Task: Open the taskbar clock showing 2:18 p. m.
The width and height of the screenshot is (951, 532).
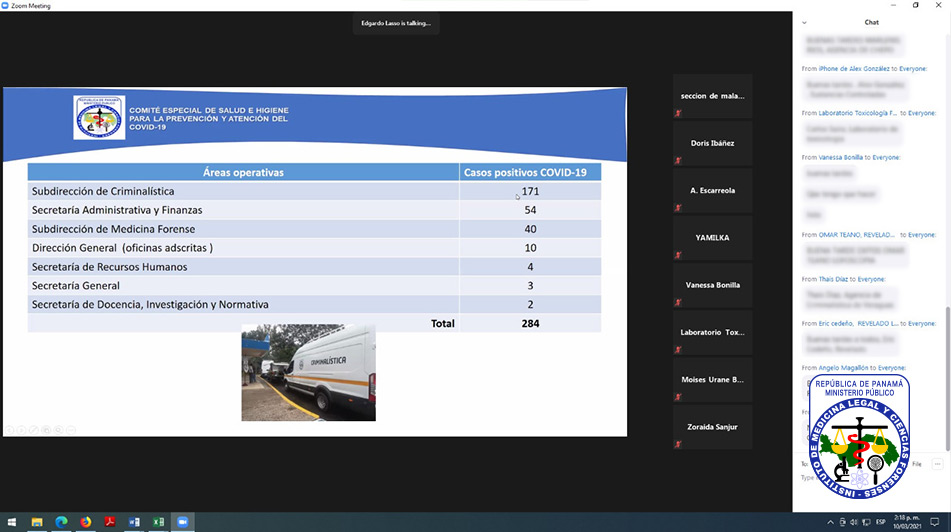Action: click(907, 522)
